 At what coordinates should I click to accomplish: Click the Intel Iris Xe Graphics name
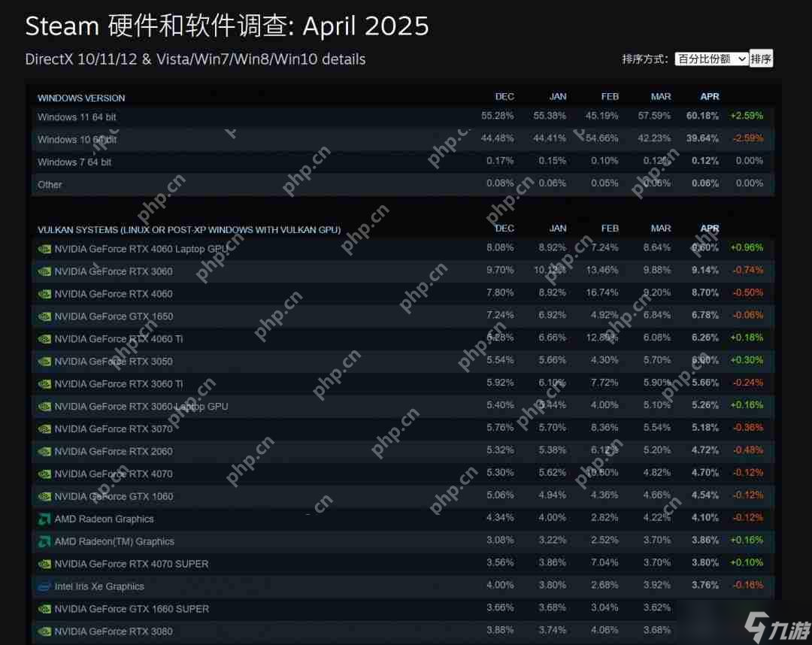pos(99,586)
